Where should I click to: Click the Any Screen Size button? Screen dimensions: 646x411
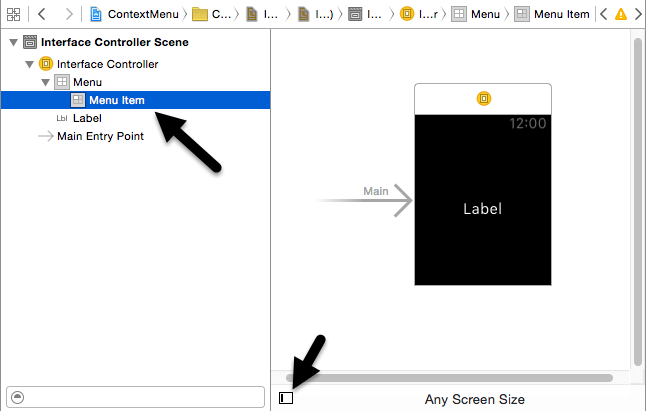click(474, 399)
